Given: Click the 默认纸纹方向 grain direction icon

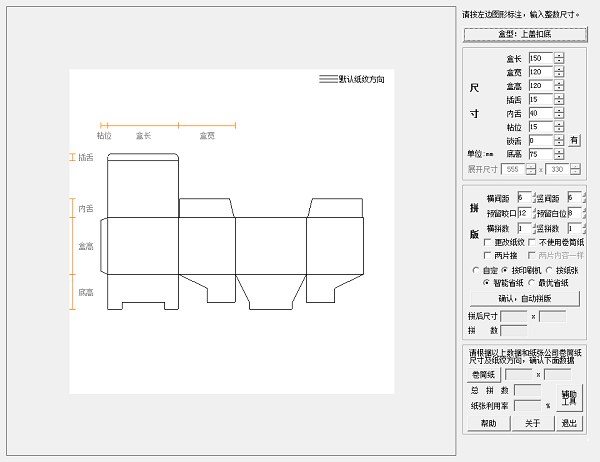Looking at the screenshot, I should (328, 79).
